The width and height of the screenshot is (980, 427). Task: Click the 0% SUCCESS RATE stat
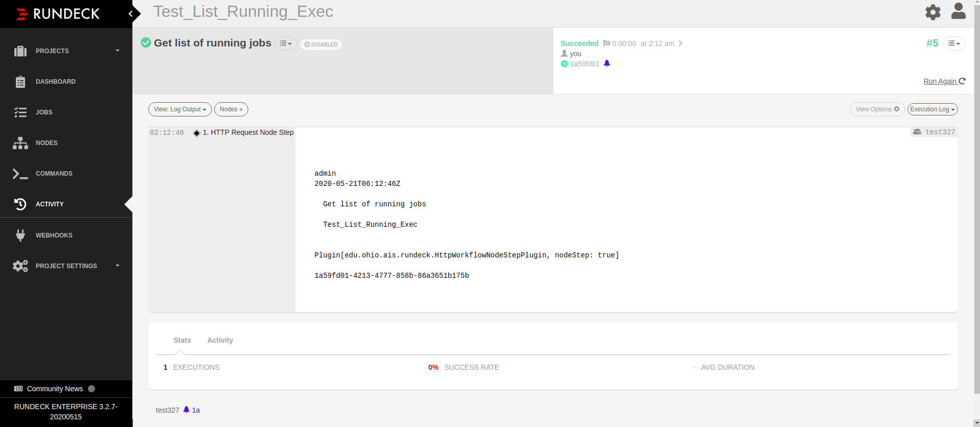[463, 367]
